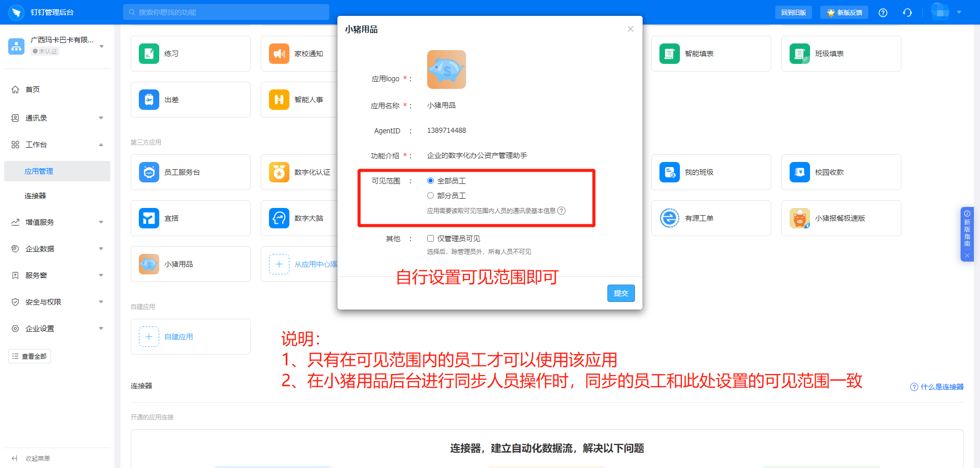The image size is (980, 468).
Task: Expand the 安全与权限 sidebar menu
Action: [101, 302]
